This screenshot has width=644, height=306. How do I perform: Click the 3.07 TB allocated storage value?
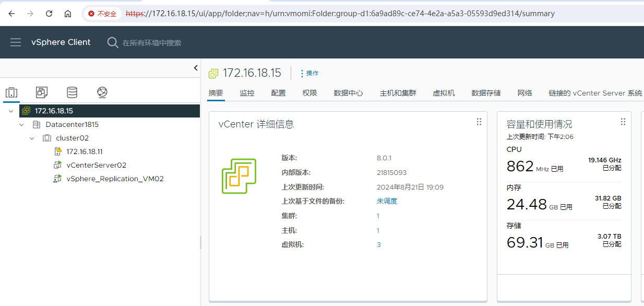pos(609,237)
